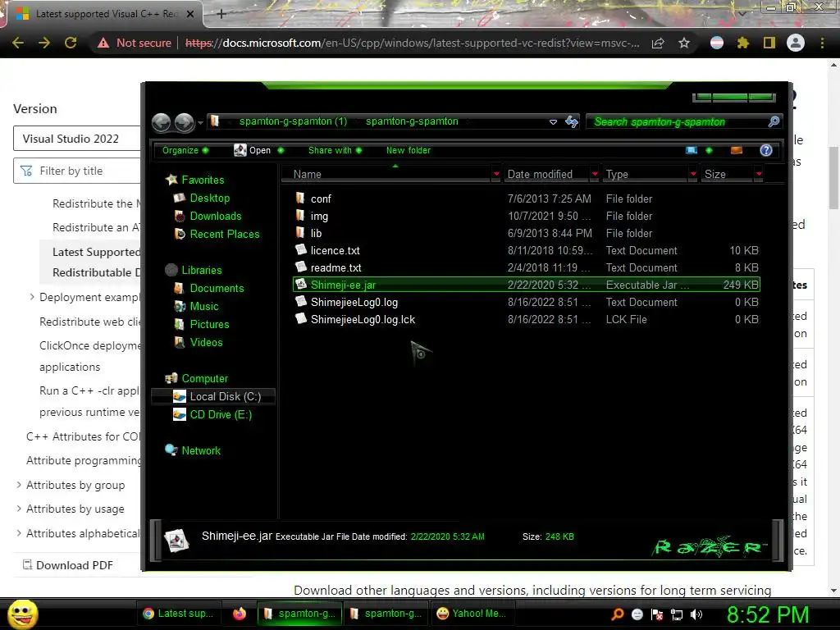Open the Date modified filter dropdown

click(595, 174)
